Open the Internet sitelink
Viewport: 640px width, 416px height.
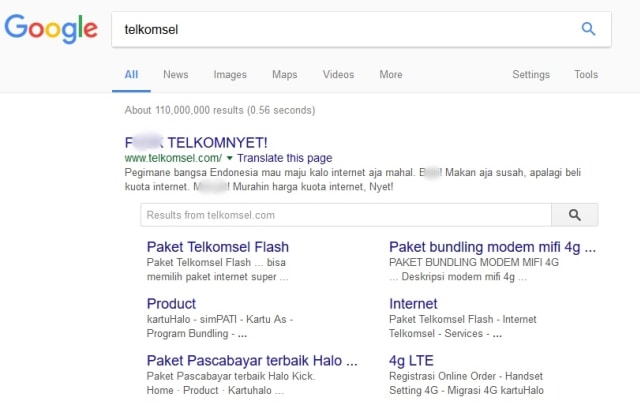coord(413,304)
